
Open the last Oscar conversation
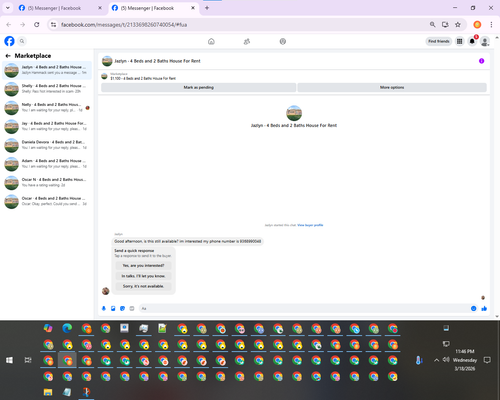click(x=47, y=201)
